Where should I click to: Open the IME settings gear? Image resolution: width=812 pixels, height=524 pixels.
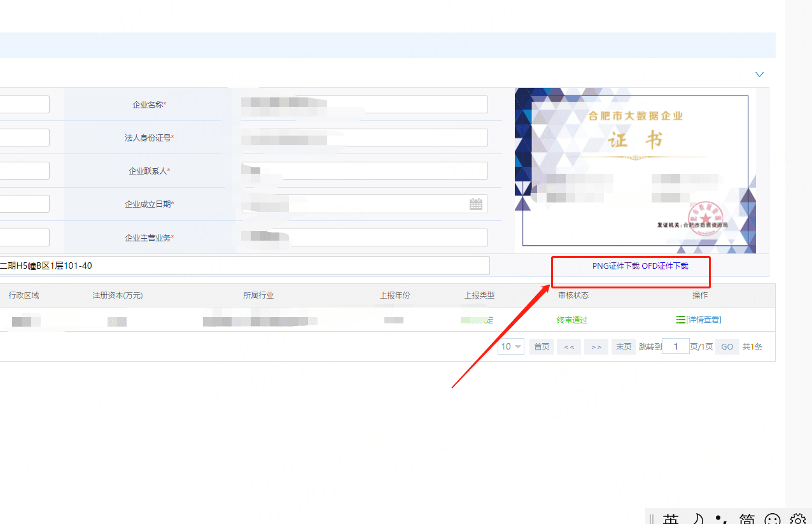click(798, 520)
